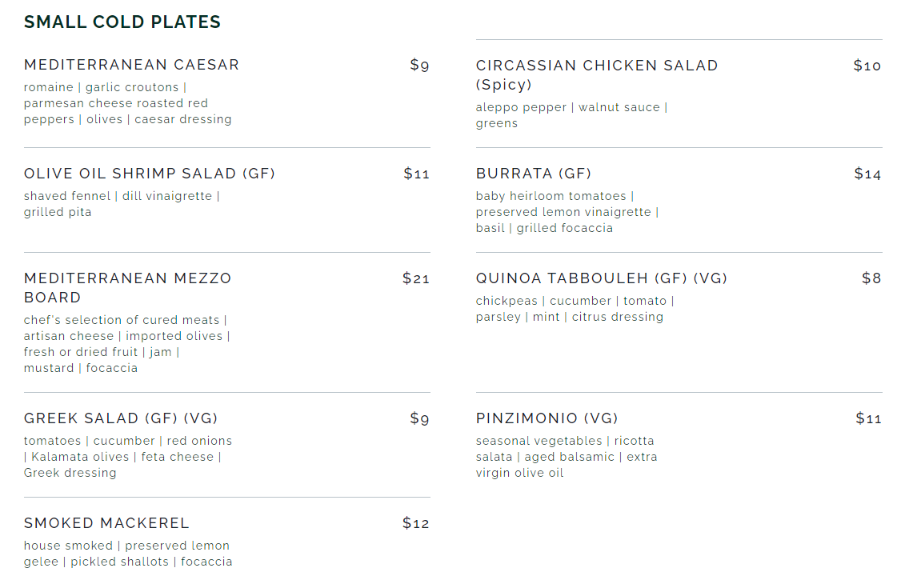Click the $12 Smoked Mackerel price
This screenshot has height=588, width=917.
(416, 523)
